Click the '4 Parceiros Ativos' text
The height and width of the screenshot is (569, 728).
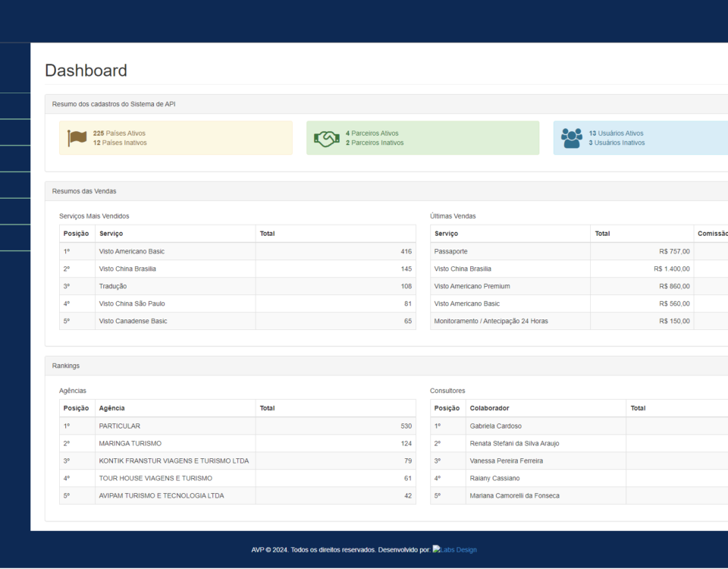(372, 134)
